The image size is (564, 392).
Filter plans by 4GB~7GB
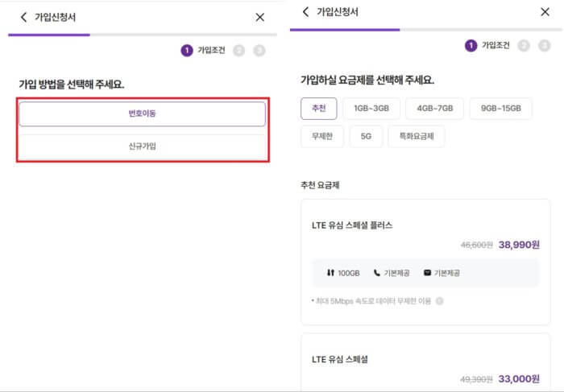434,108
